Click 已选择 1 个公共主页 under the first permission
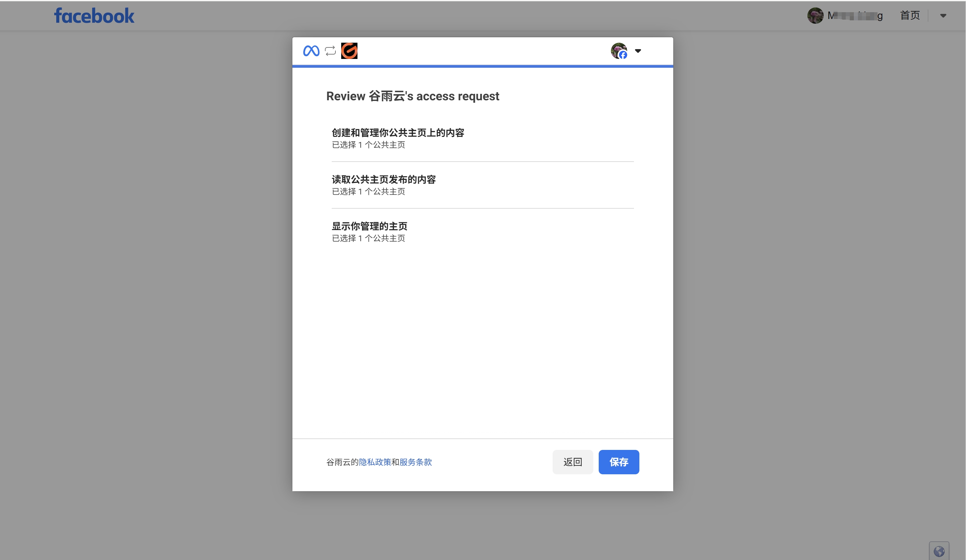 [368, 145]
